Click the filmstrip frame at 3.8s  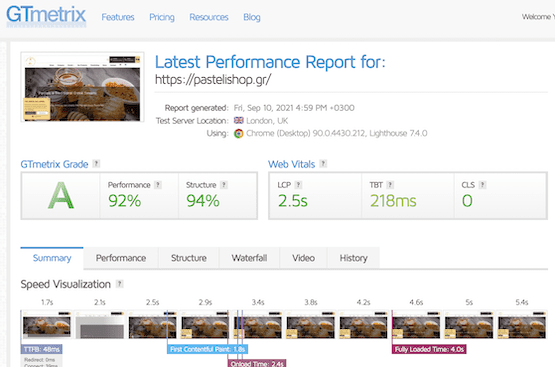311,325
